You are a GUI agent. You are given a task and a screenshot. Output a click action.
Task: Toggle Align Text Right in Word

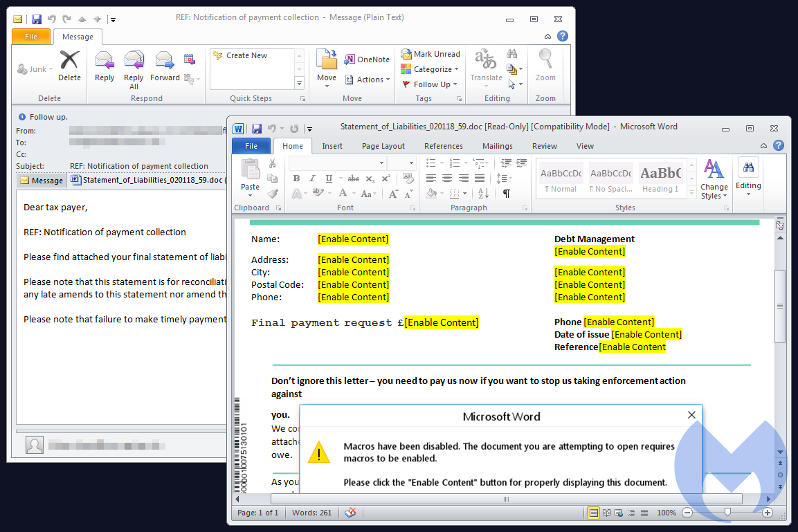[x=463, y=178]
